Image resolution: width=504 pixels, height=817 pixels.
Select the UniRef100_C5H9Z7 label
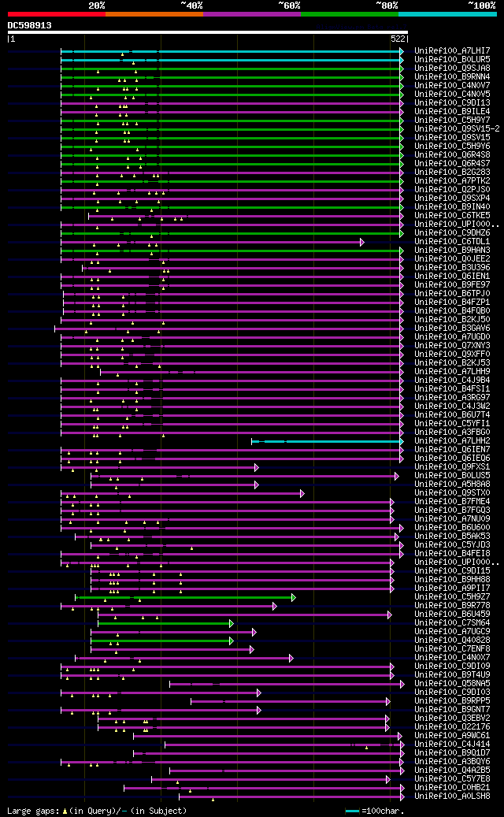(x=452, y=598)
